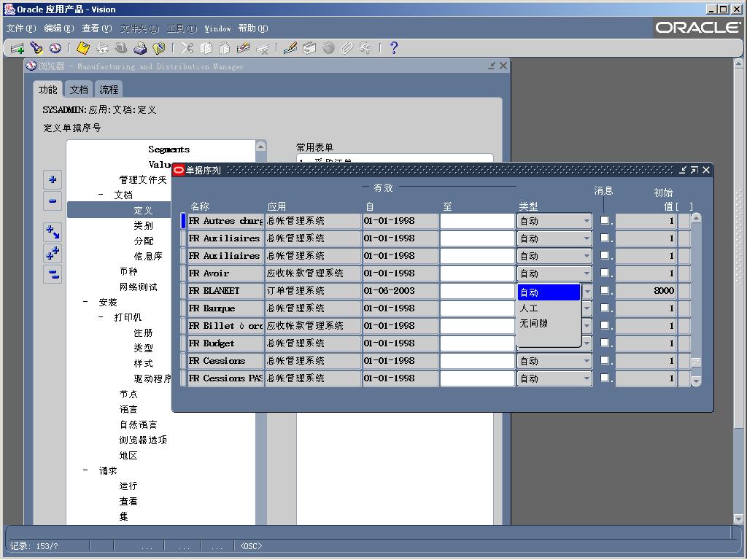Click the end date field for FR Avoir
Viewport: 747px width, 560px height.
(477, 273)
